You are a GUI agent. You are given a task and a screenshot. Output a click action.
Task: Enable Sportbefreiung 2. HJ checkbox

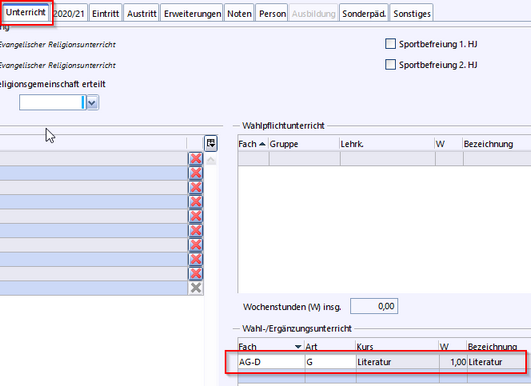[390, 64]
